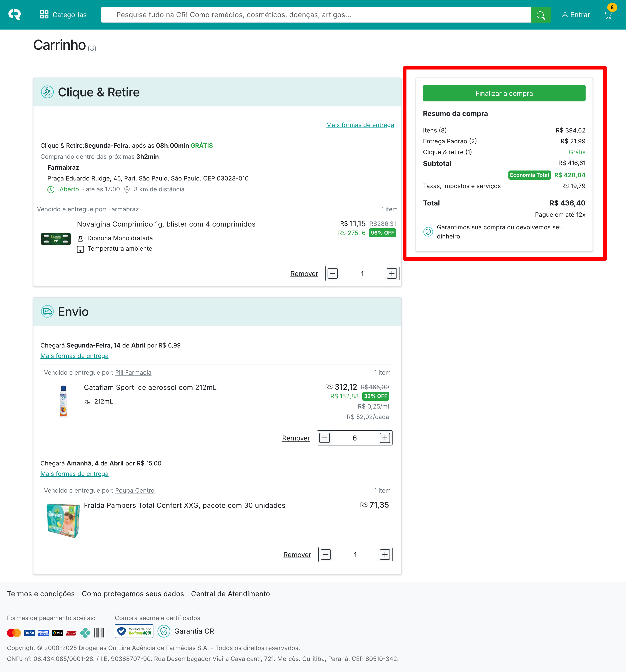
Task: Click the Mastercard payment icon
Action: [x=14, y=633]
